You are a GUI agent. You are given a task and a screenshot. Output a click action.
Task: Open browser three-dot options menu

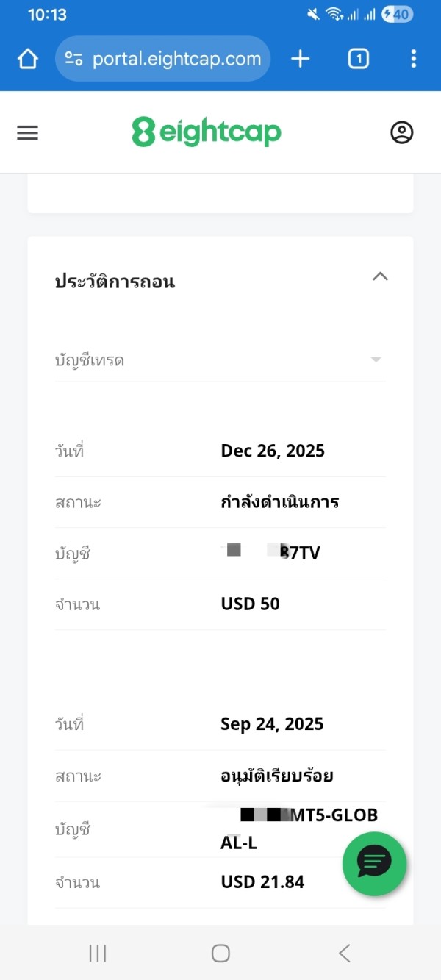413,59
